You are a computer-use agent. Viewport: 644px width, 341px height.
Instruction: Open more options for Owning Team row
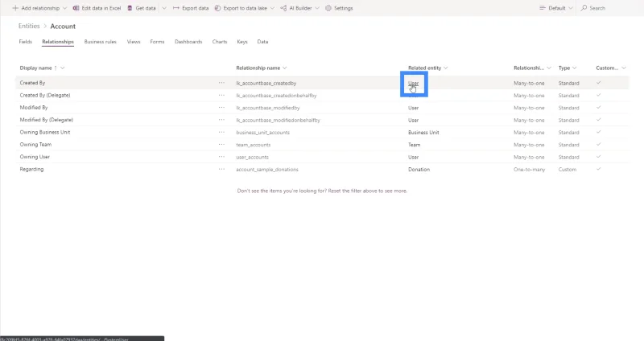click(222, 145)
